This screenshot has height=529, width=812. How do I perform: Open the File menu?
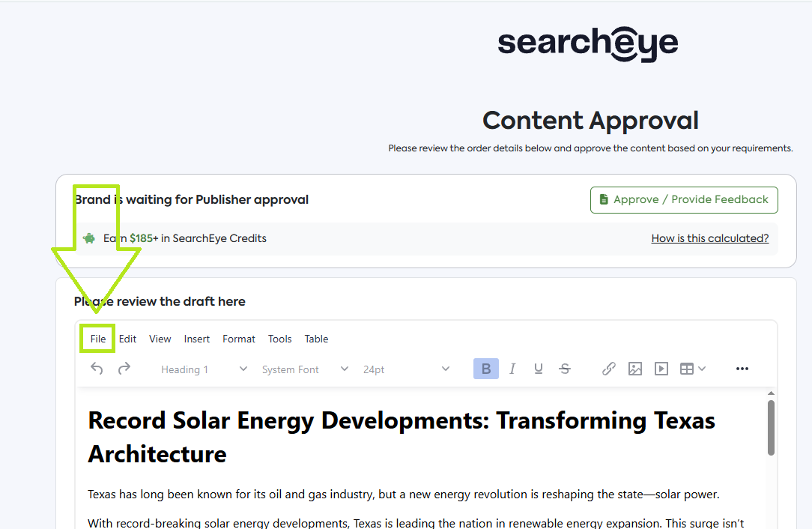(98, 339)
